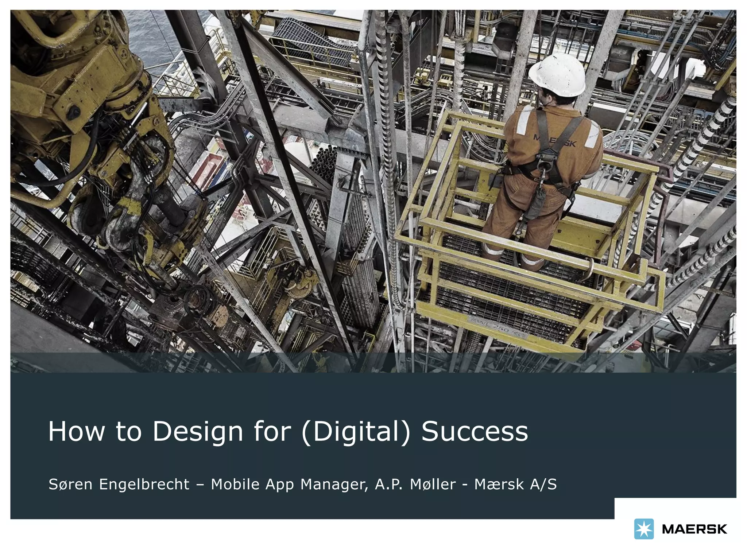
Task: Click the MAERSK lettering on worker's back
Action: click(x=555, y=140)
